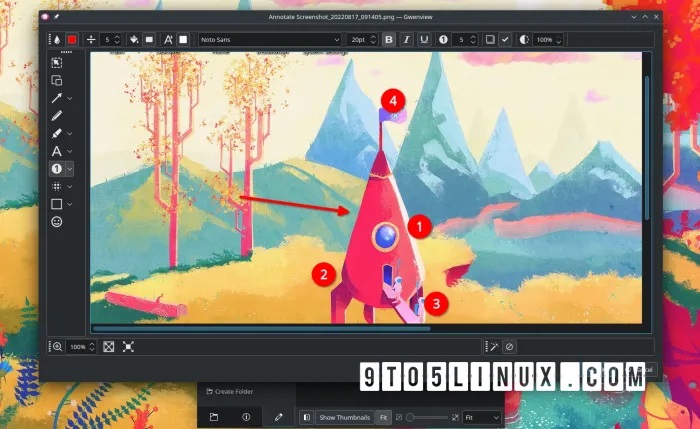This screenshot has height=429, width=700.
Task: Toggle the Fit button in Gwenview
Action: pos(383,417)
